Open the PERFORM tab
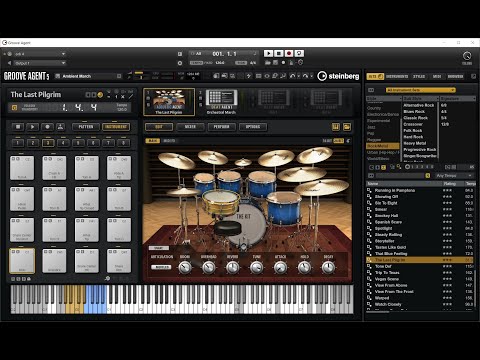480x360 pixels. [221, 127]
